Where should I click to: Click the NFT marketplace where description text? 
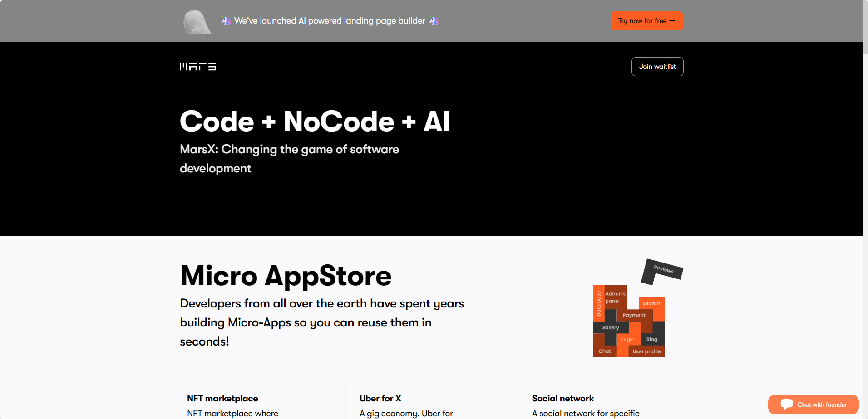pyautogui.click(x=233, y=413)
